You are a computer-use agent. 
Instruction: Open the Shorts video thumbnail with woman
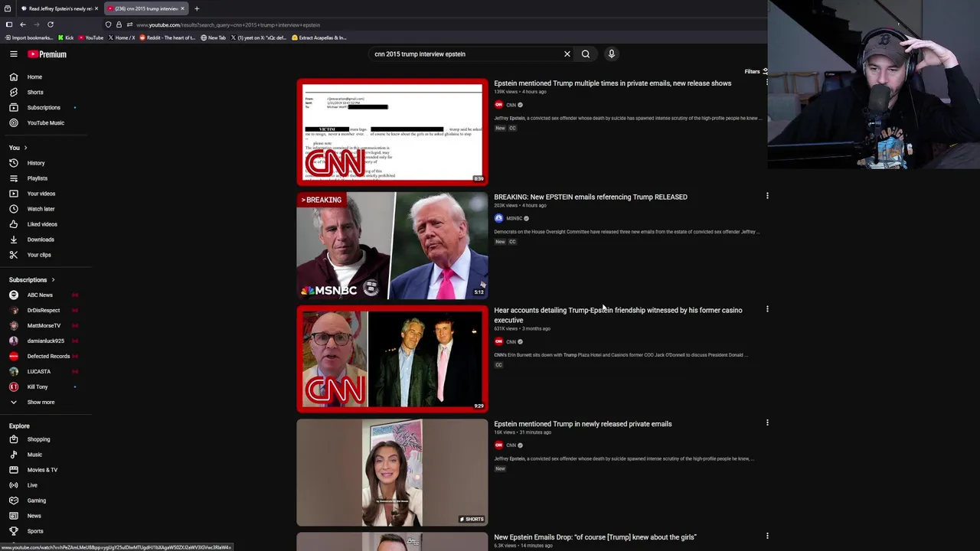click(x=392, y=473)
